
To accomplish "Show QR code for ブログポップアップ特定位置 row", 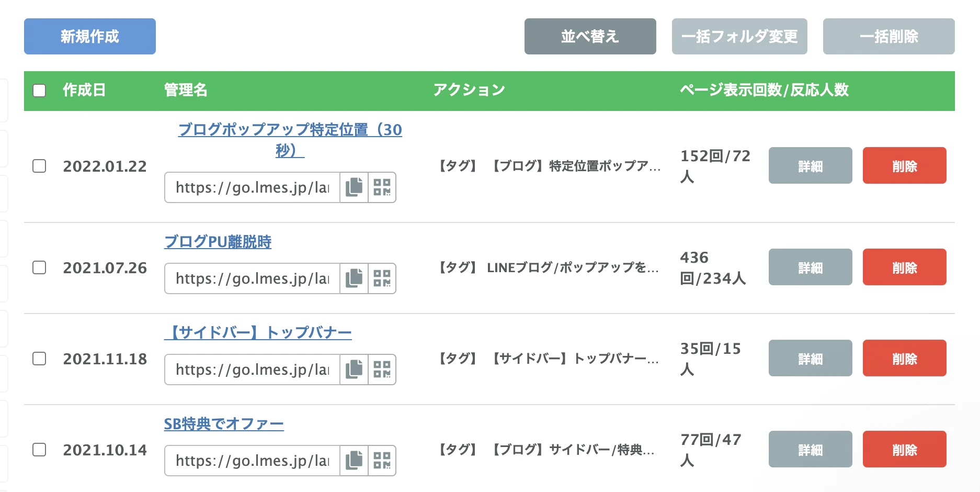I will [x=382, y=187].
